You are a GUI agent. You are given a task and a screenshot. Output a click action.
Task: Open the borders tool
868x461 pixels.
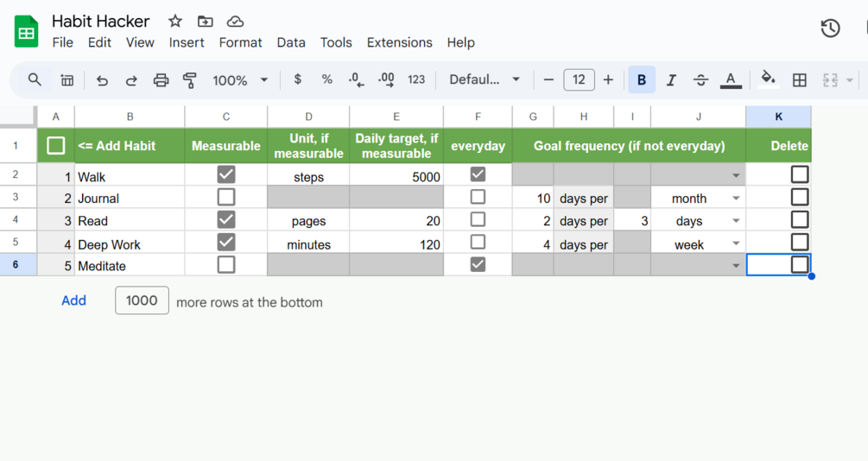[x=800, y=80]
